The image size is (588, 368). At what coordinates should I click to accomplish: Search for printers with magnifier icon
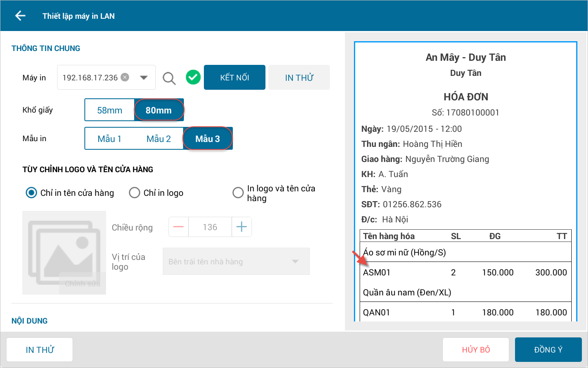(x=169, y=78)
